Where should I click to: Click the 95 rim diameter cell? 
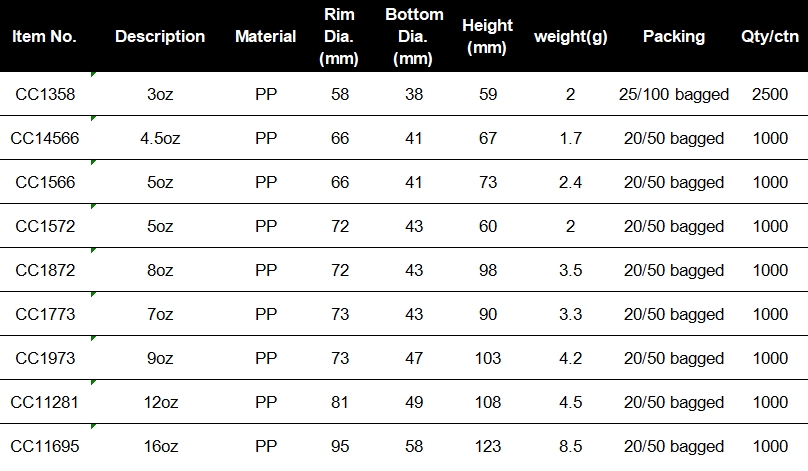coord(340,446)
